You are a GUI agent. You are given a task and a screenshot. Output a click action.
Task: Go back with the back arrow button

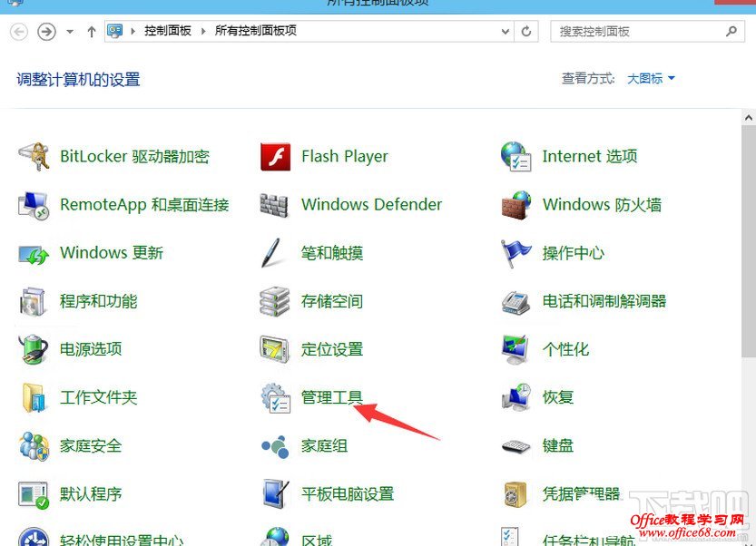[19, 32]
